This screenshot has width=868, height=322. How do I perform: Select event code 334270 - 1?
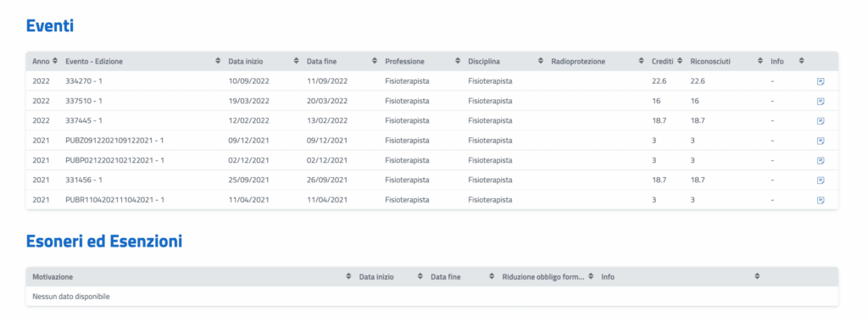coord(84,81)
